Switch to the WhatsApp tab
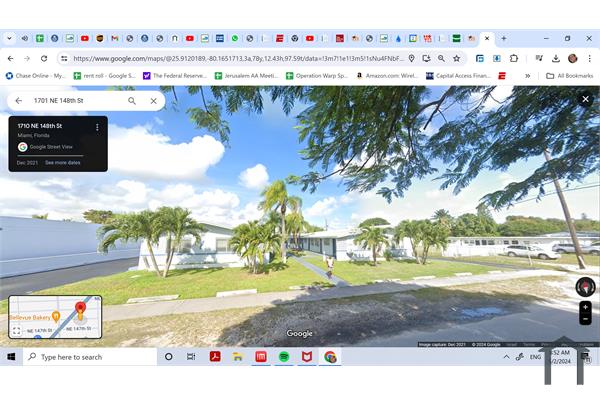 click(x=235, y=38)
